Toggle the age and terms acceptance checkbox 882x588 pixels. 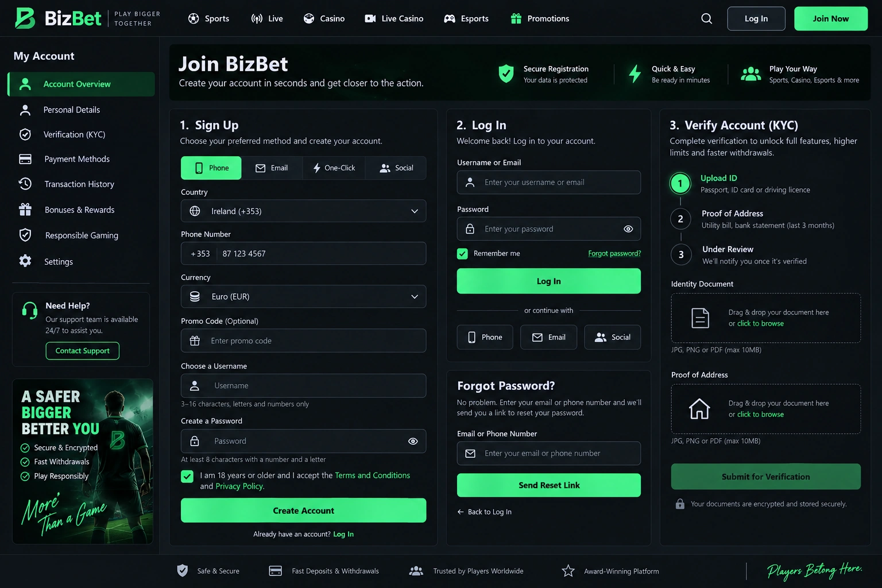(187, 476)
